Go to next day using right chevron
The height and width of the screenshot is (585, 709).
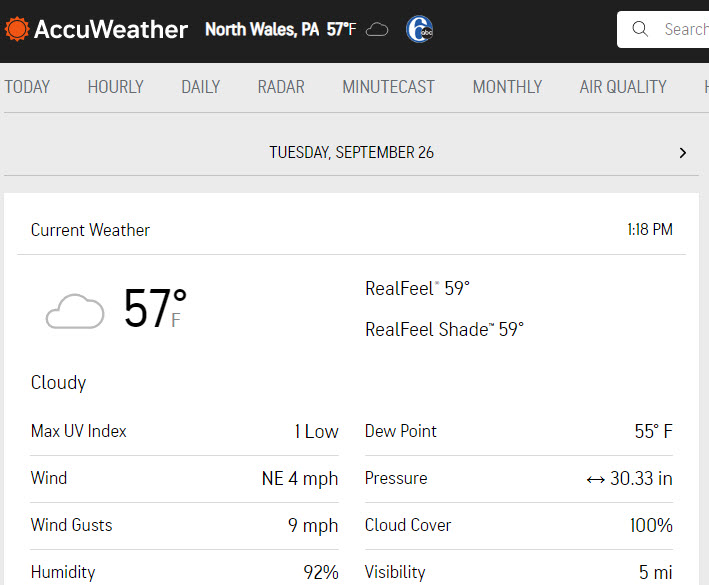pyautogui.click(x=682, y=153)
